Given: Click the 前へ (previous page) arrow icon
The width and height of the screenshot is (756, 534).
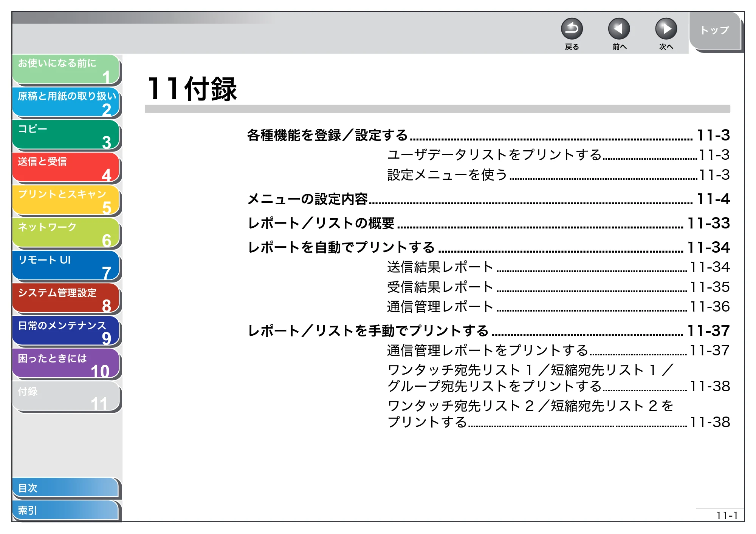Looking at the screenshot, I should (x=619, y=29).
